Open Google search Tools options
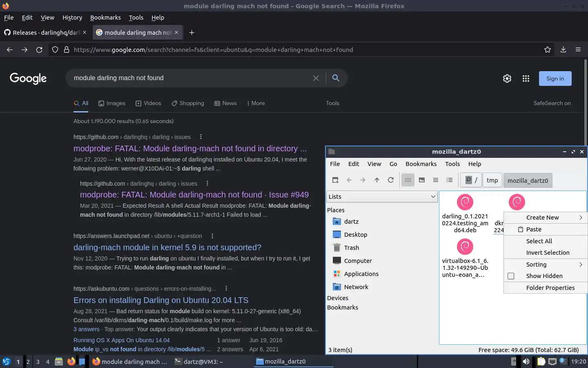Viewport: 588px width, 368px height. coord(332,103)
